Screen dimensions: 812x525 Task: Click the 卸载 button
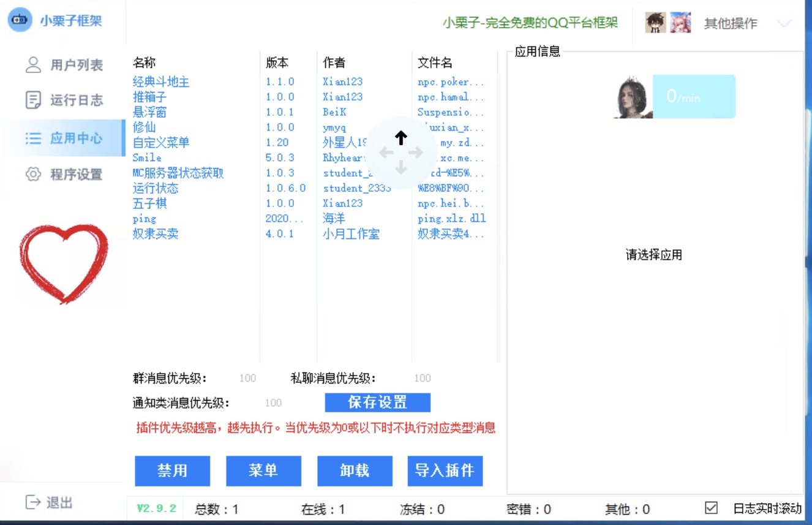coord(355,470)
